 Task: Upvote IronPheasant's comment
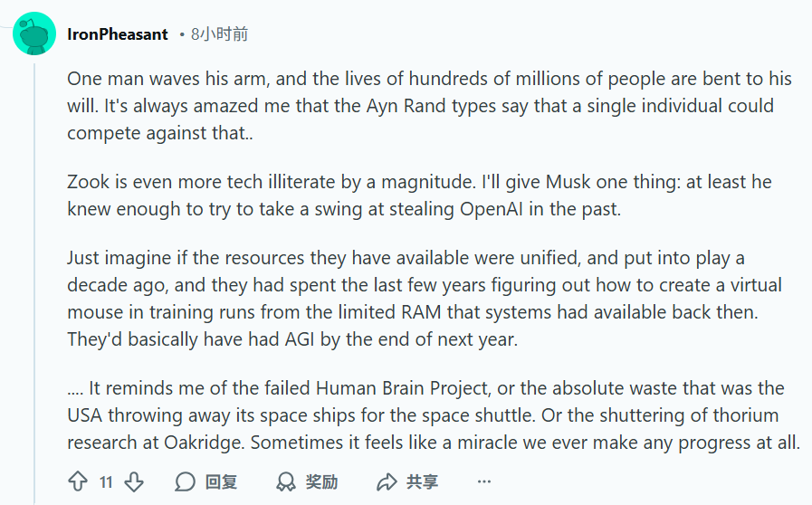pyautogui.click(x=78, y=481)
